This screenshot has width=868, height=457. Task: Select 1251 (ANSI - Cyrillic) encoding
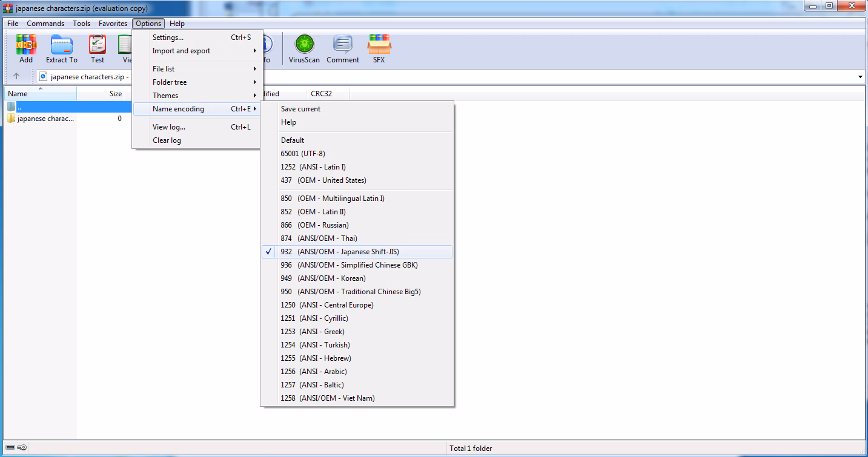[357, 318]
